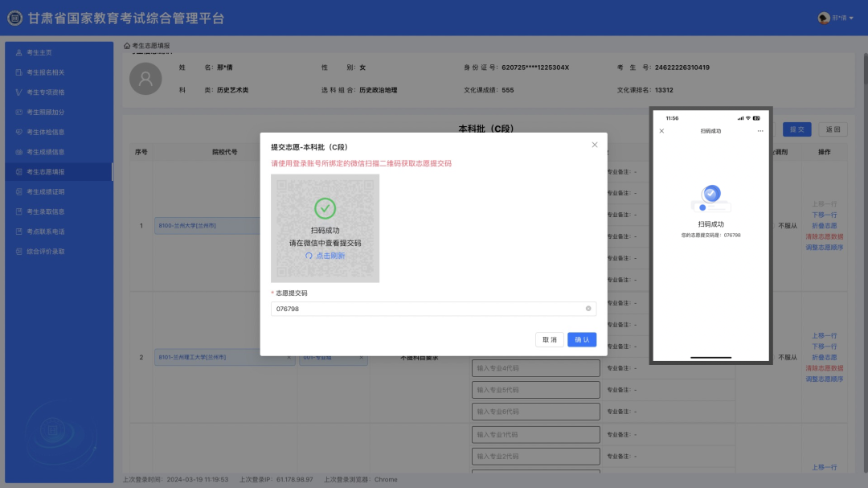Screen dimensions: 868x488
Task: Clear the submission code using the x icon
Action: click(x=588, y=309)
